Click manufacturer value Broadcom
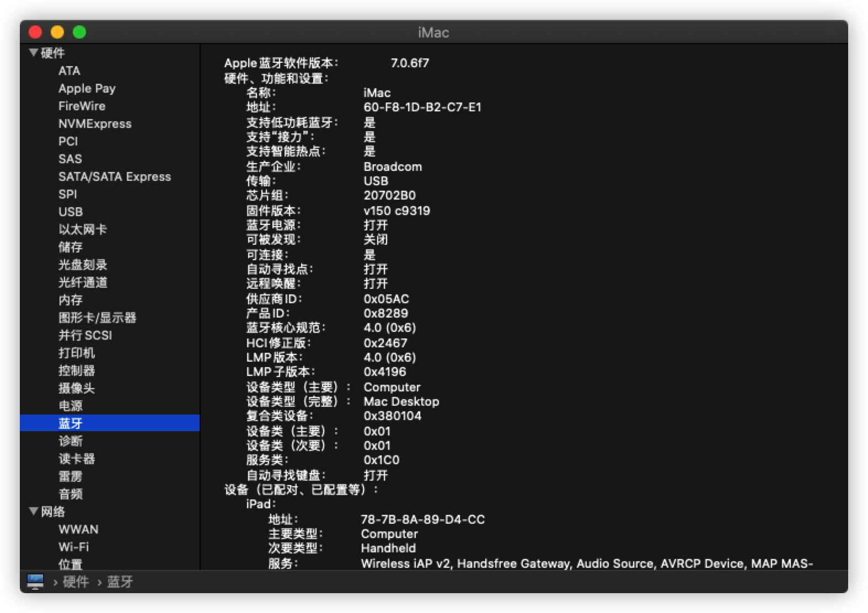Image resolution: width=868 pixels, height=613 pixels. pyautogui.click(x=393, y=166)
